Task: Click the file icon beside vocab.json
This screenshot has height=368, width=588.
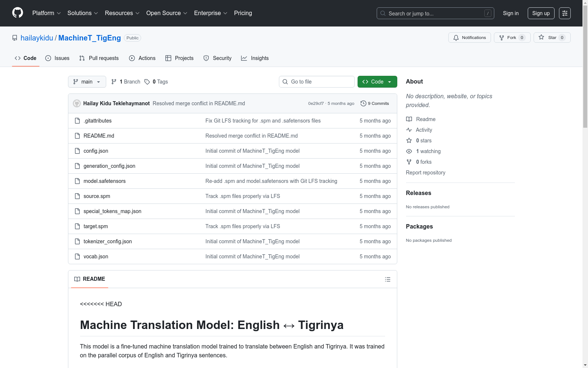Action: [77, 256]
